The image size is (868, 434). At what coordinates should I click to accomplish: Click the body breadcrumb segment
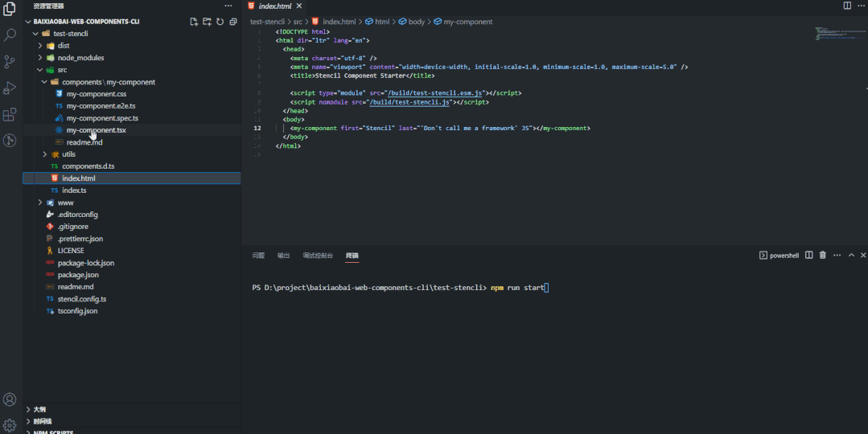416,22
